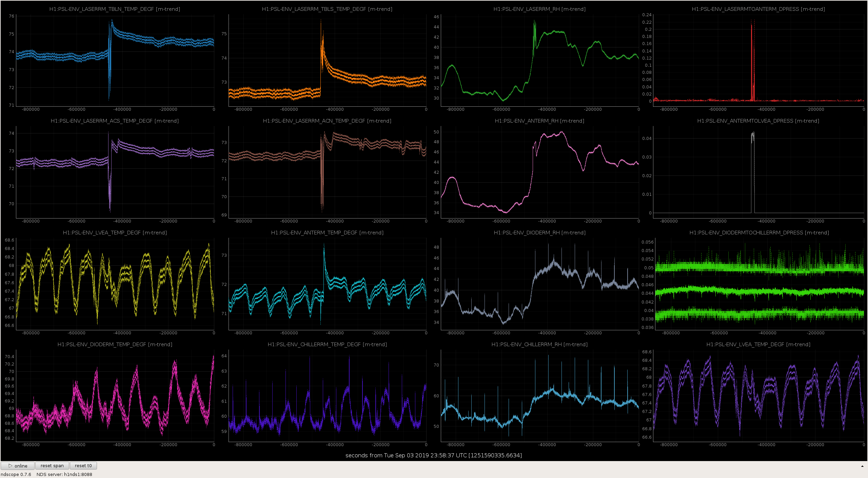Click inside the green DIODERMTOCHILLERRM_DPRESS plot area

[x=759, y=284]
